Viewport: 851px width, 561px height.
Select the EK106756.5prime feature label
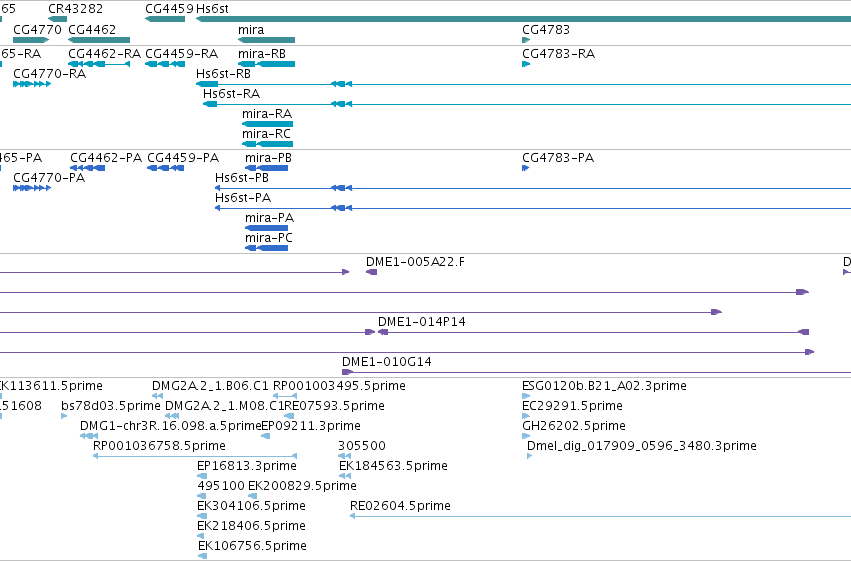tap(252, 546)
